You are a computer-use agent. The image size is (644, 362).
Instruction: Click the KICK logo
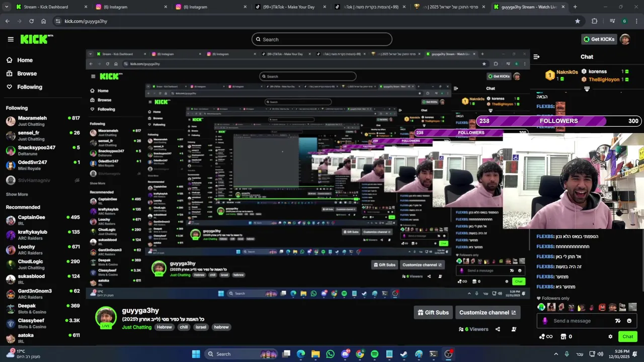pos(36,39)
